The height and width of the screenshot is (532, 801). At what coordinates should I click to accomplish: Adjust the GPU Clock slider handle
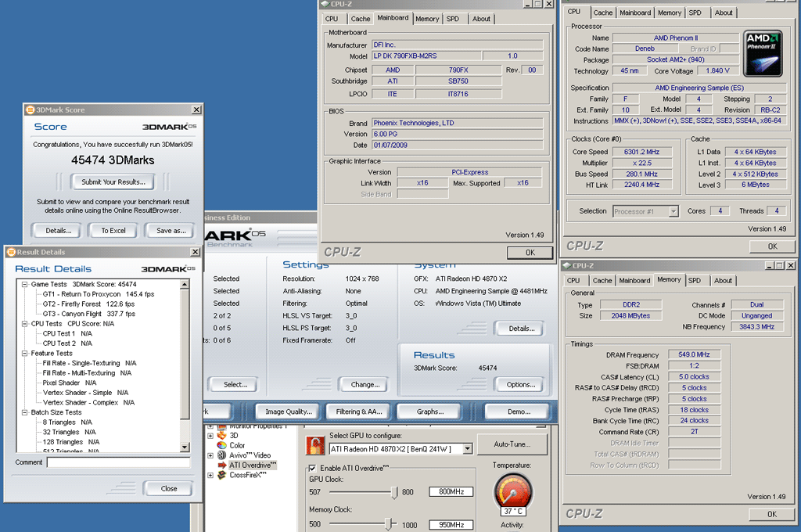394,492
